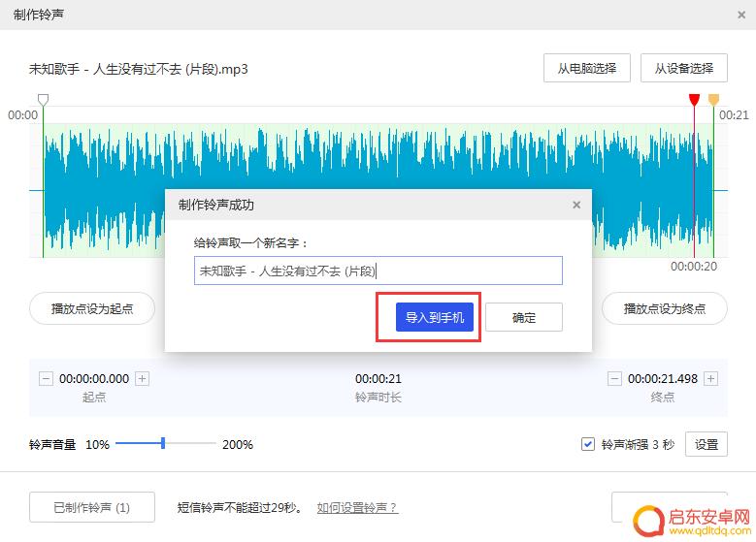The width and height of the screenshot is (756, 542).
Task: Click the file name 未知歌手 - 人生没有过不去 (片段).mp3
Action: pos(139,69)
